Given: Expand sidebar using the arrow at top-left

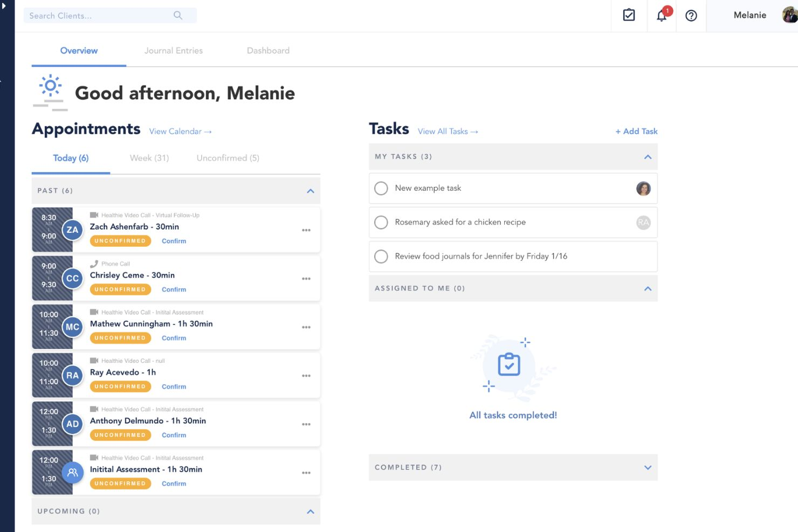Looking at the screenshot, I should click(4, 6).
